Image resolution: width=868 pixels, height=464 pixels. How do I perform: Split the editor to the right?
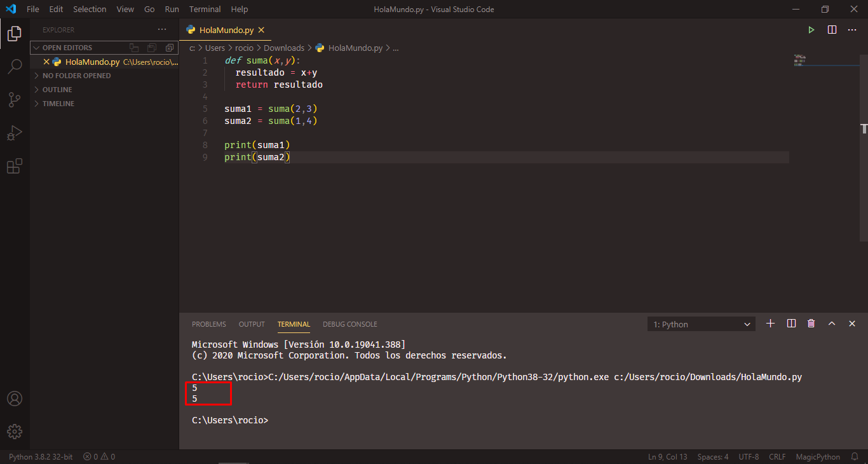point(832,30)
